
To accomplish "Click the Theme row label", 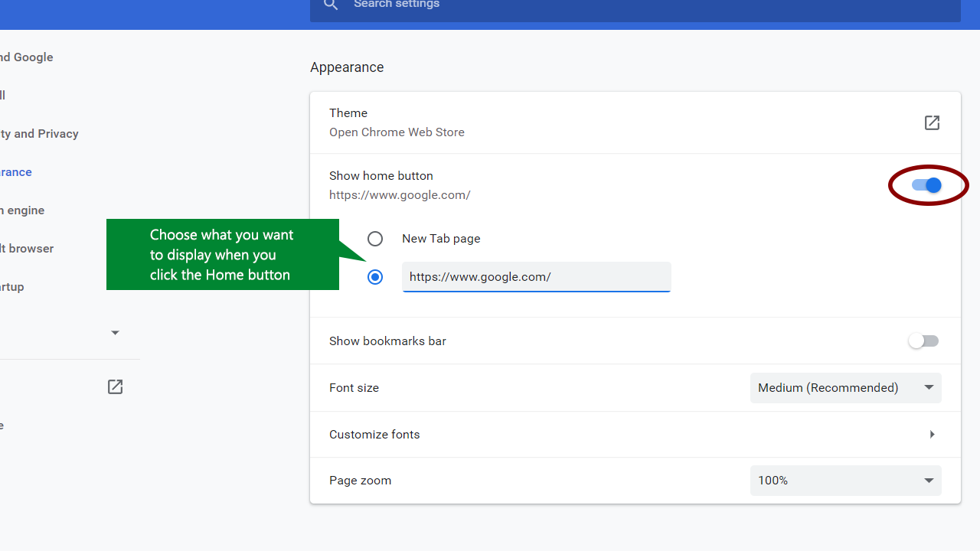I will 348,113.
